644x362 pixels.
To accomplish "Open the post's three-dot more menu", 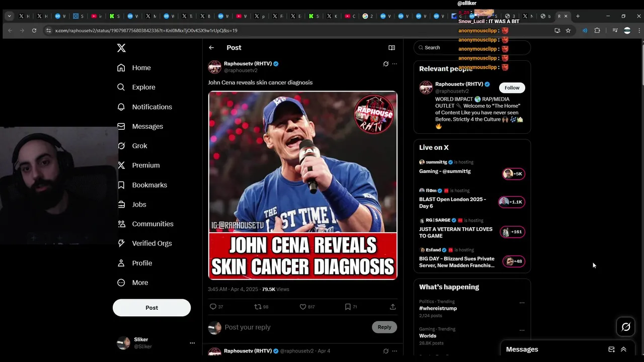I will [394, 64].
